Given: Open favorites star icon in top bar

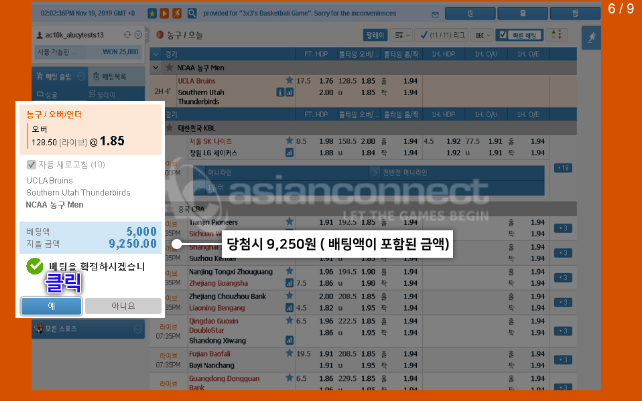Looking at the screenshot, I should (x=152, y=14).
